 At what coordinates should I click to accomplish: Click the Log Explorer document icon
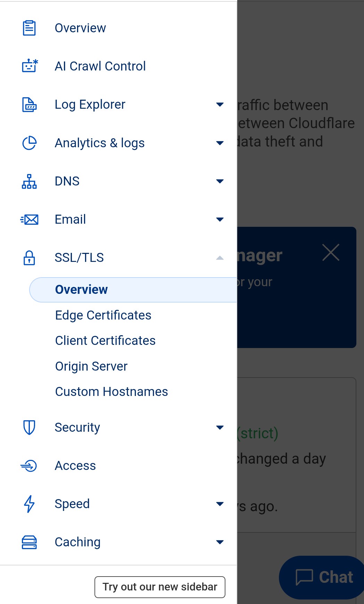(x=29, y=105)
